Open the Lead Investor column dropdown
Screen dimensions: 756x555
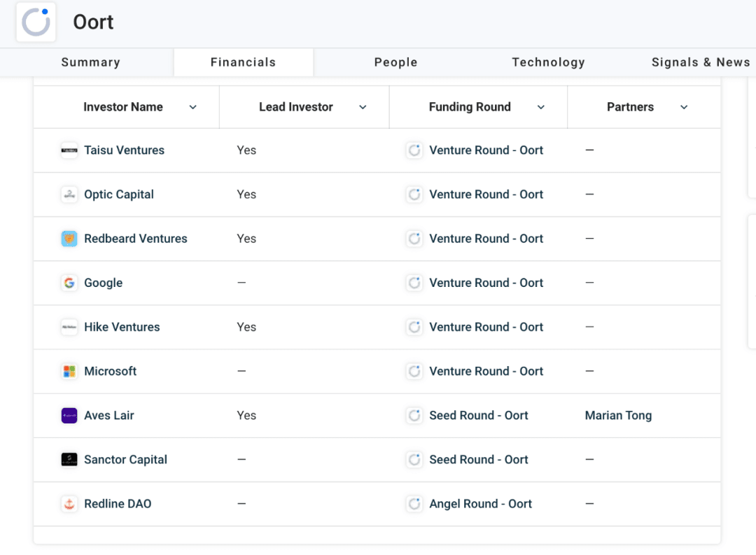[x=363, y=107]
